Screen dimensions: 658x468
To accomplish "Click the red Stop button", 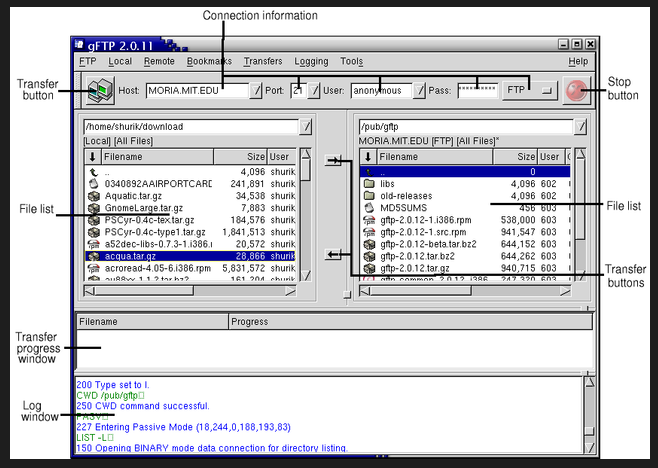I will click(576, 90).
